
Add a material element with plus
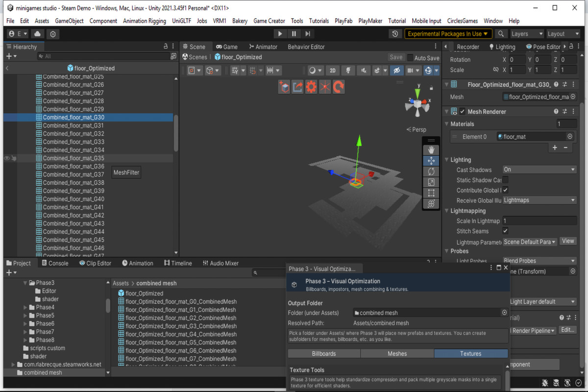click(555, 147)
